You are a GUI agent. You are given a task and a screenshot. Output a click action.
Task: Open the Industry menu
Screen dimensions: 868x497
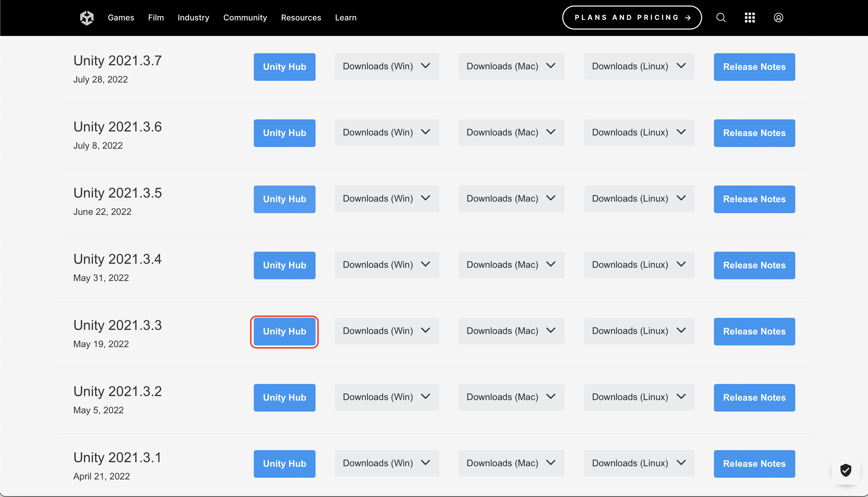tap(193, 18)
